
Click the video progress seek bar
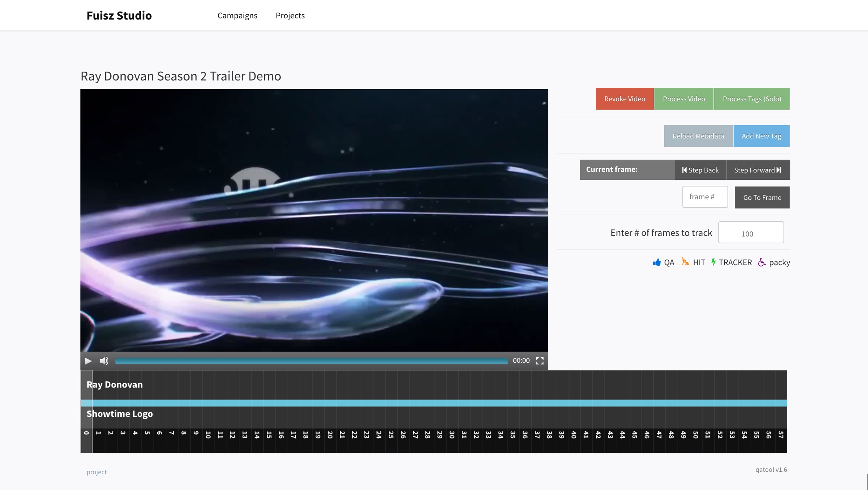point(311,361)
